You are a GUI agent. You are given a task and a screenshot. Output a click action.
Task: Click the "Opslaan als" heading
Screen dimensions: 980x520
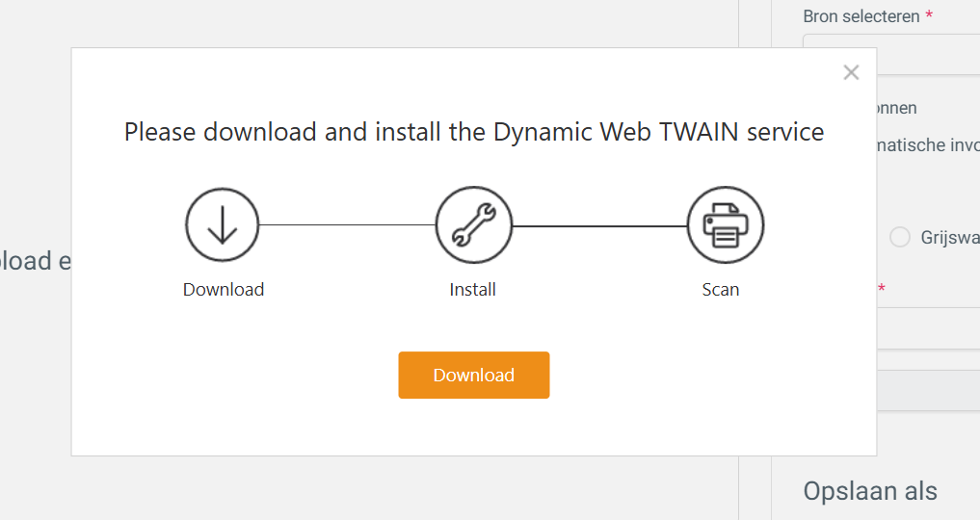(870, 491)
